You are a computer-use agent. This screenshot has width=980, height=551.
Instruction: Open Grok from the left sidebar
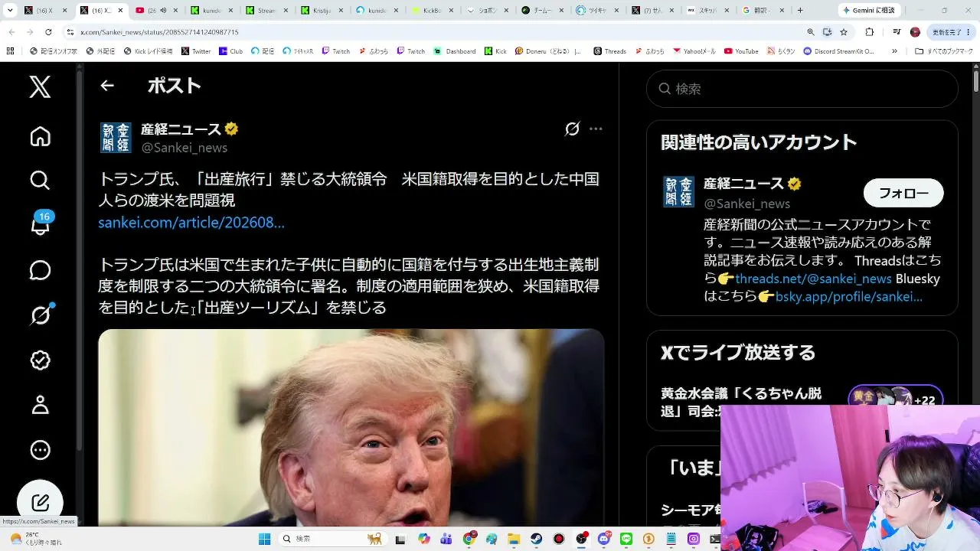[x=41, y=315]
